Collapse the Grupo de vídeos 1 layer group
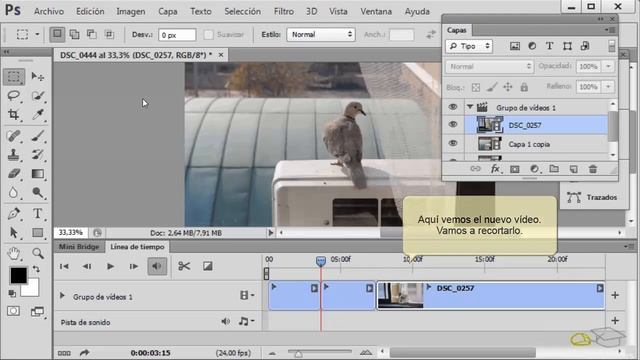 click(470, 107)
